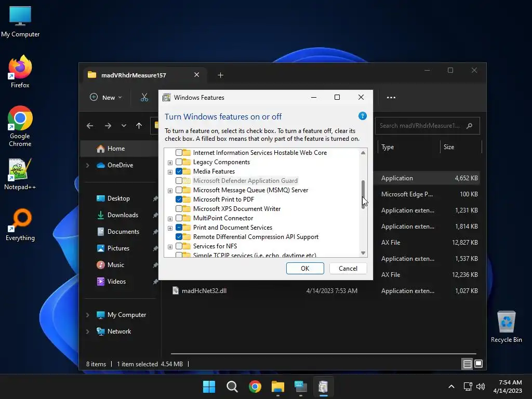Click the features list scrollbar thumb
This screenshot has width=532, height=399.
pos(363,194)
